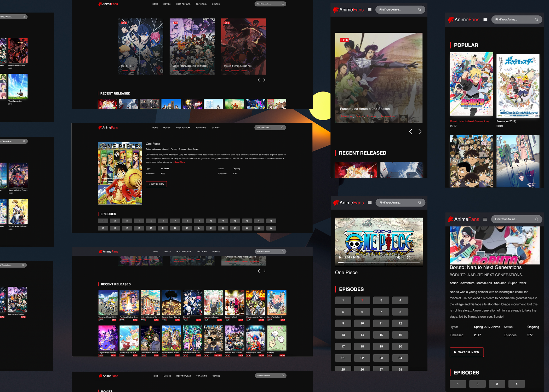Image resolution: width=549 pixels, height=392 pixels.
Task: Open three-dot options on One Piece video player
Action: pyautogui.click(x=418, y=257)
